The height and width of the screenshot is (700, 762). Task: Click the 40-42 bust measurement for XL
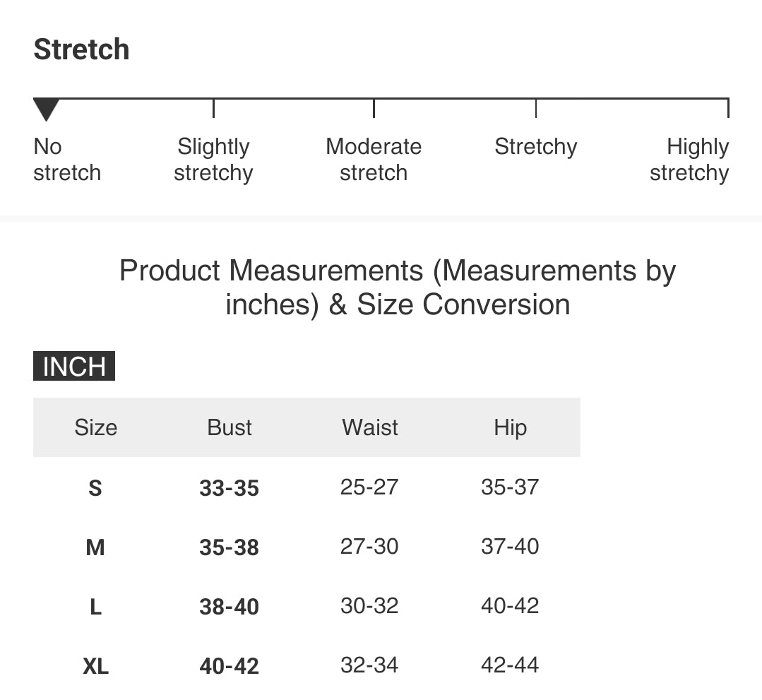pyautogui.click(x=229, y=666)
